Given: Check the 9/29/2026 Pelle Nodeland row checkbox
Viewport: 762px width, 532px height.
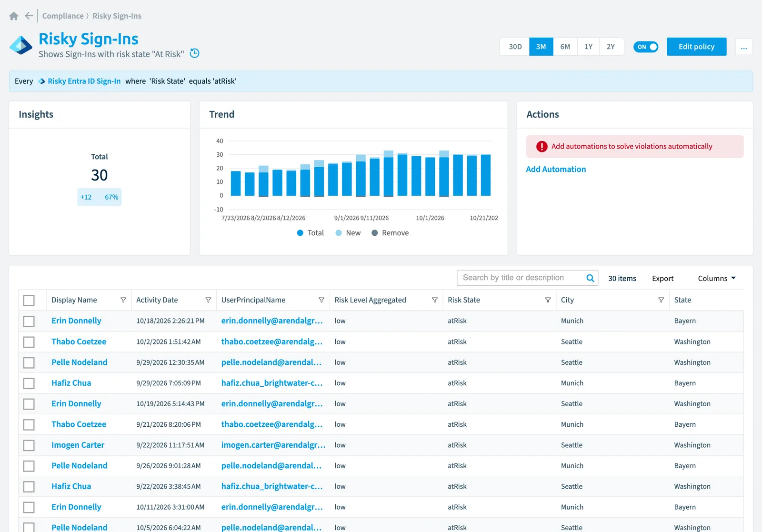Looking at the screenshot, I should [x=29, y=363].
